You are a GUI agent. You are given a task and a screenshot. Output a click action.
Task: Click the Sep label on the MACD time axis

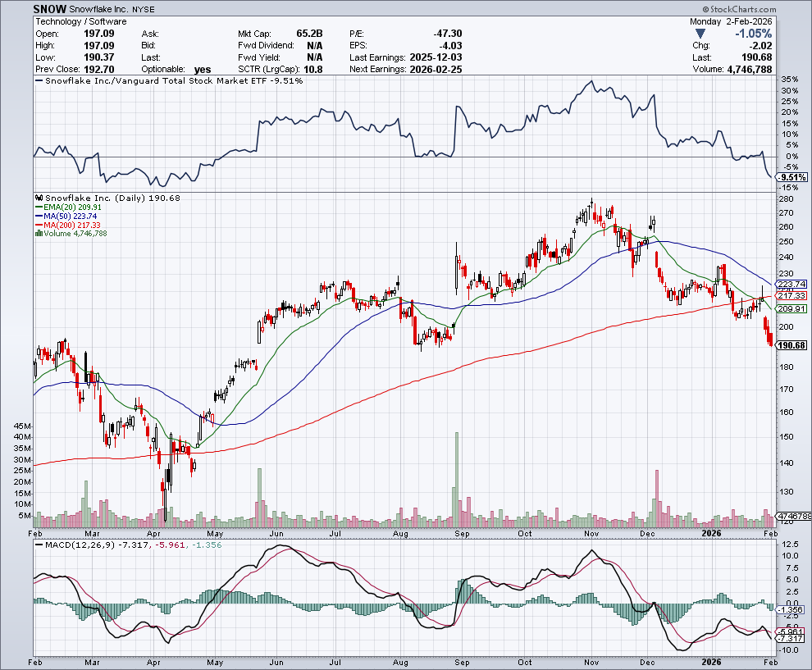tap(462, 663)
